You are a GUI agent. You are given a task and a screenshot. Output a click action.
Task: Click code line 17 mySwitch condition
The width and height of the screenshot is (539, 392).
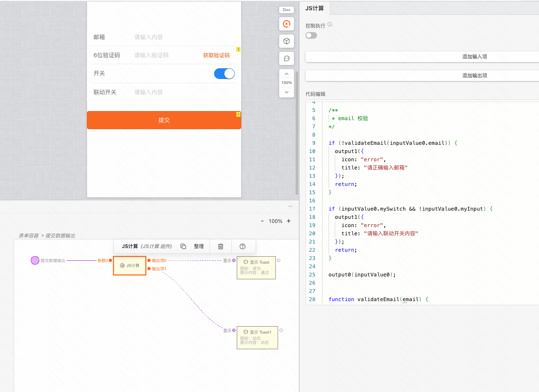(x=411, y=209)
